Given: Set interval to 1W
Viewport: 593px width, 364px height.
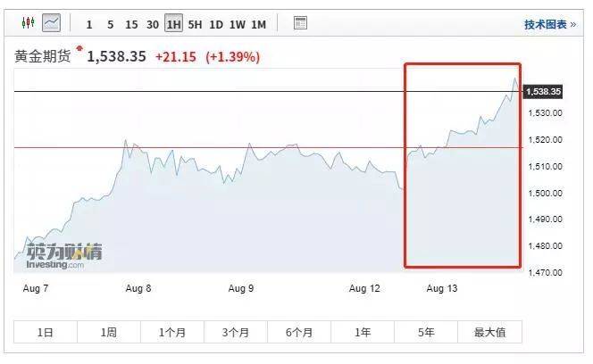Looking at the screenshot, I should (x=238, y=24).
